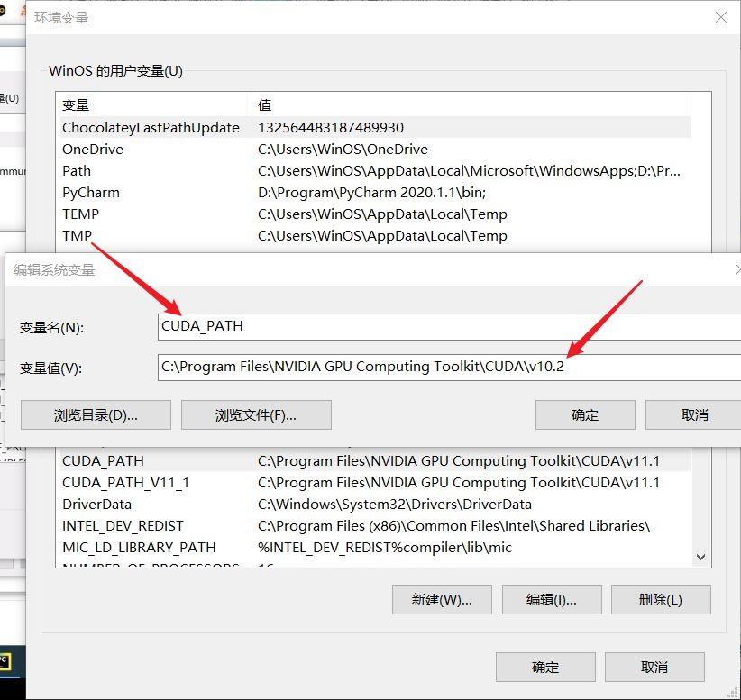Select the CUDA_PATH_V11_1 system variable entry
741x700 pixels.
pyautogui.click(x=180, y=482)
